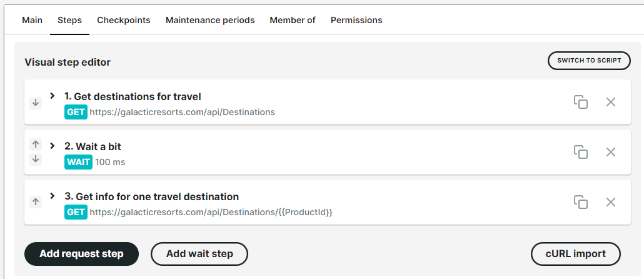
Task: Switch to script editor mode
Action: 589,61
